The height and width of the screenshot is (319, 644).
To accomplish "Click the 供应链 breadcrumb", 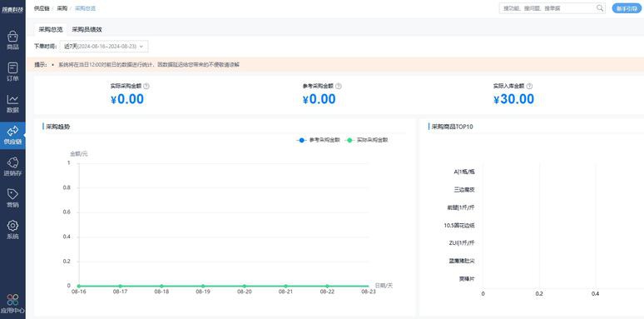I will point(41,8).
